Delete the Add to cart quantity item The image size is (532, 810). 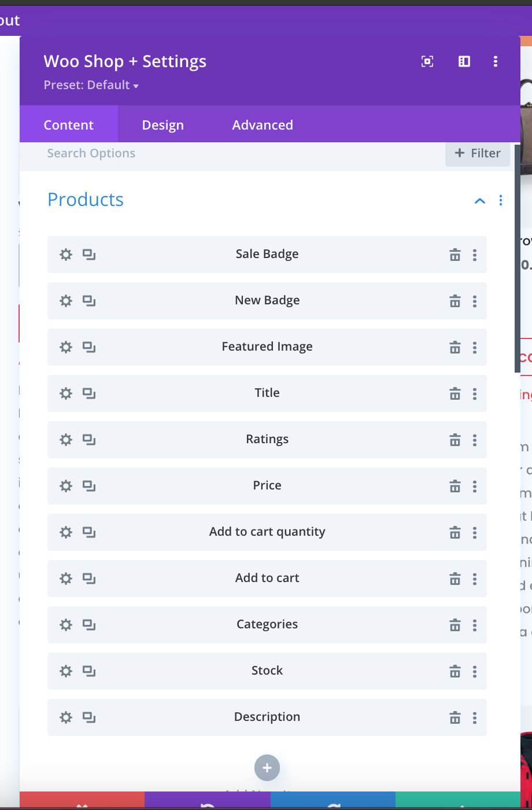pyautogui.click(x=455, y=532)
